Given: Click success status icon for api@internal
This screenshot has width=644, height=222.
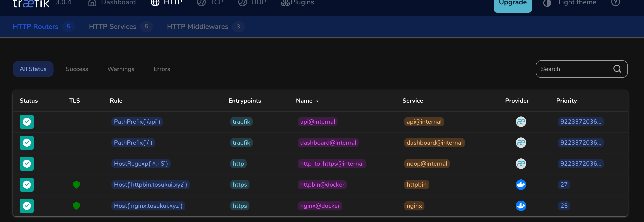Looking at the screenshot, I should tap(27, 122).
